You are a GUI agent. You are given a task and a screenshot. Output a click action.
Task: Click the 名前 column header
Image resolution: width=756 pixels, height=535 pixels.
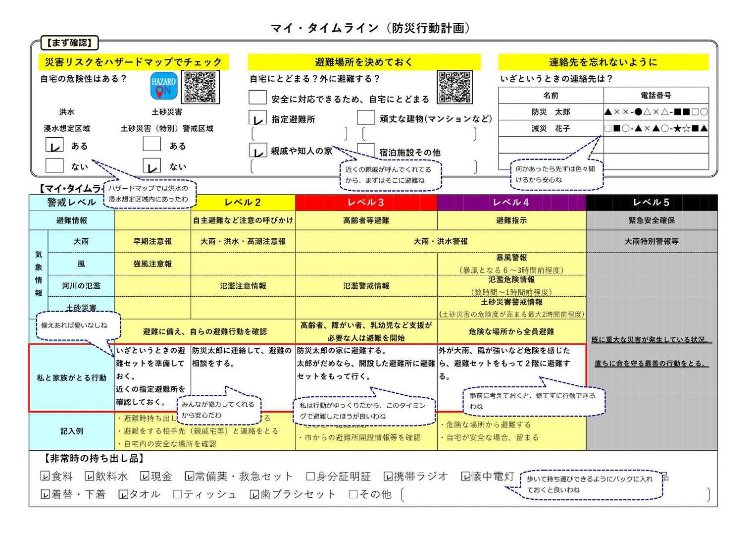[x=551, y=95]
